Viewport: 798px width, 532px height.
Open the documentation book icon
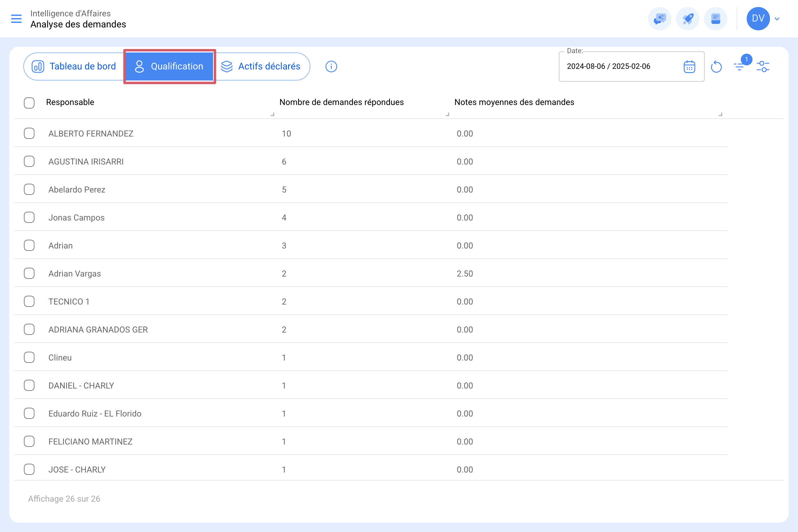pos(715,19)
